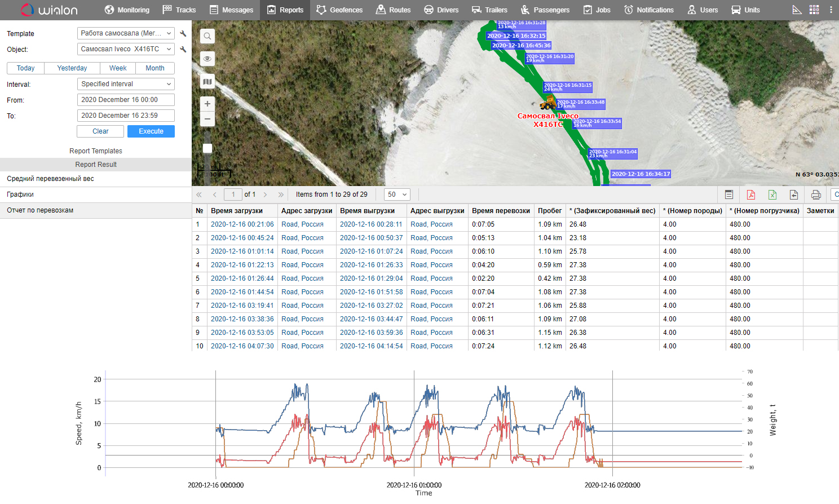
Task: Toggle the map visibility eye button
Action: pos(207,59)
